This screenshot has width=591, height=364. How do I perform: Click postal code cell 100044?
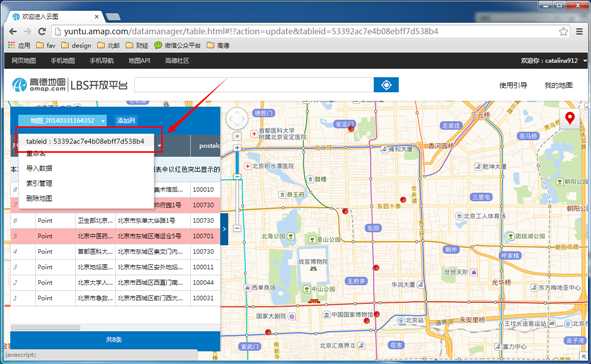(203, 283)
